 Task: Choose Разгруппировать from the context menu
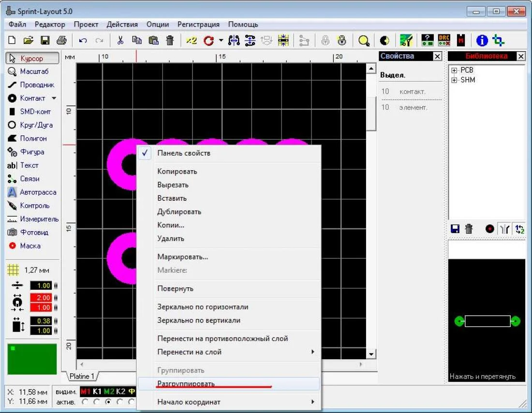(x=186, y=383)
